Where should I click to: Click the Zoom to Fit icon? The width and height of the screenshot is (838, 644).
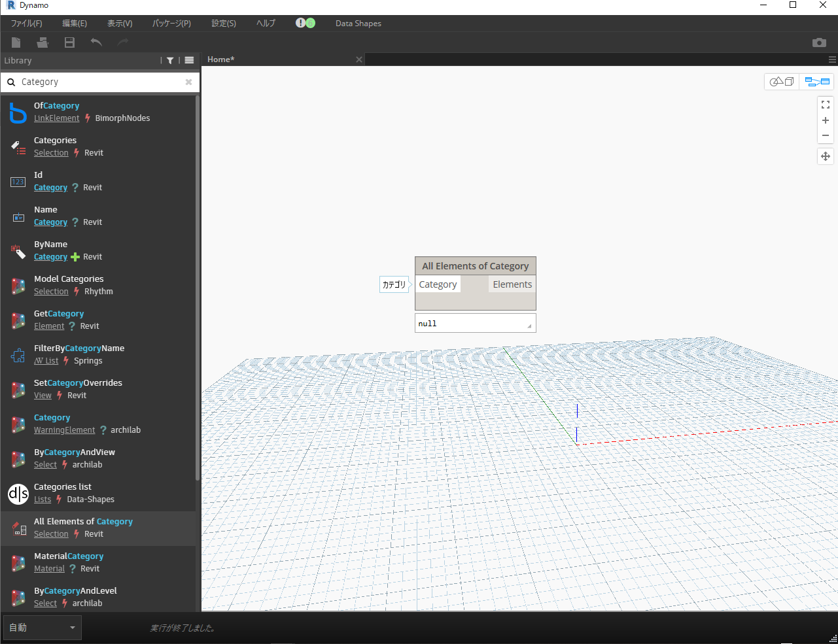point(826,105)
